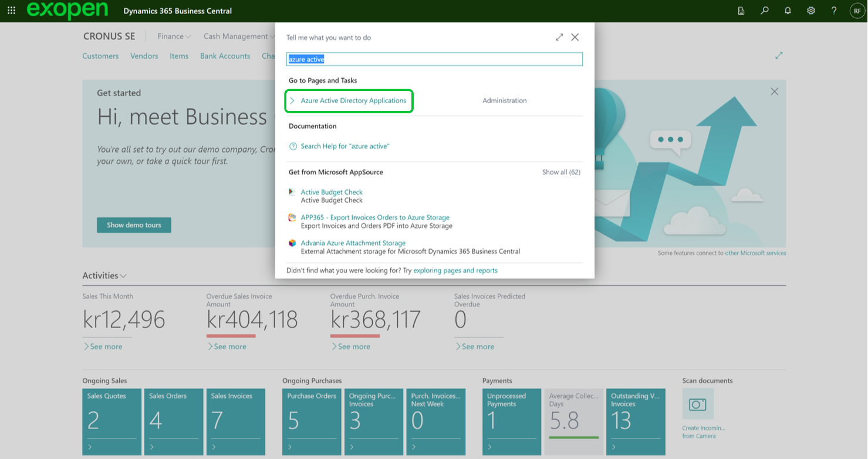This screenshot has height=459, width=868.
Task: Close the Tell Me search dialog
Action: coord(575,37)
